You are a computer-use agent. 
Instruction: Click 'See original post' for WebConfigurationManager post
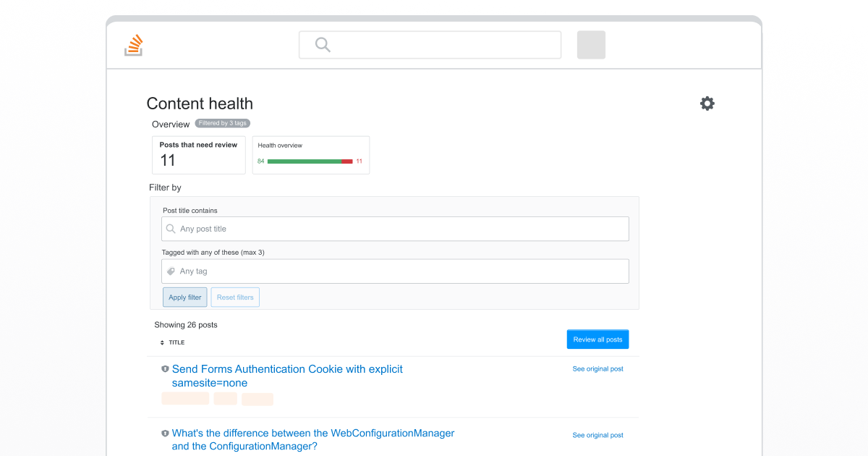pos(597,435)
